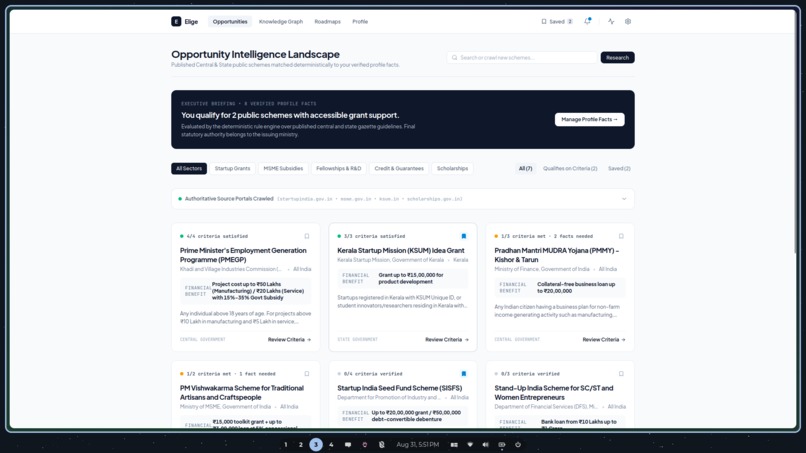Click the Research button
The image size is (806, 453).
click(x=617, y=58)
